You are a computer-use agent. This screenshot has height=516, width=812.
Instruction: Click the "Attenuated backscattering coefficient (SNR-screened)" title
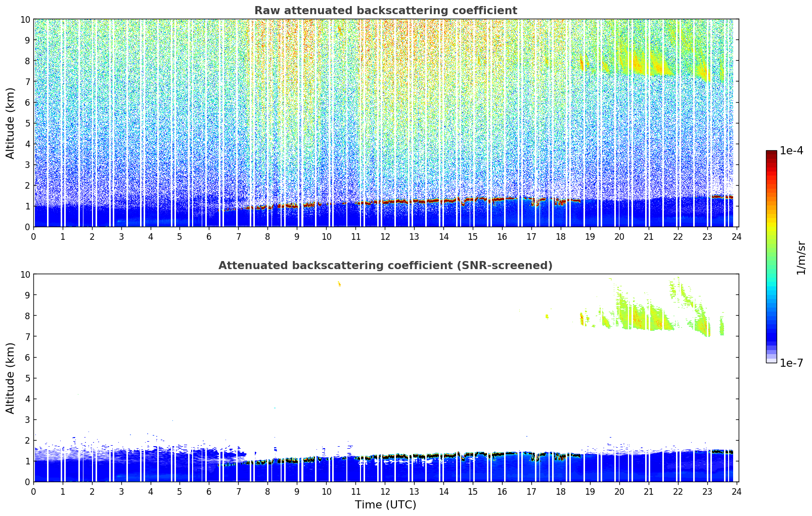(385, 266)
